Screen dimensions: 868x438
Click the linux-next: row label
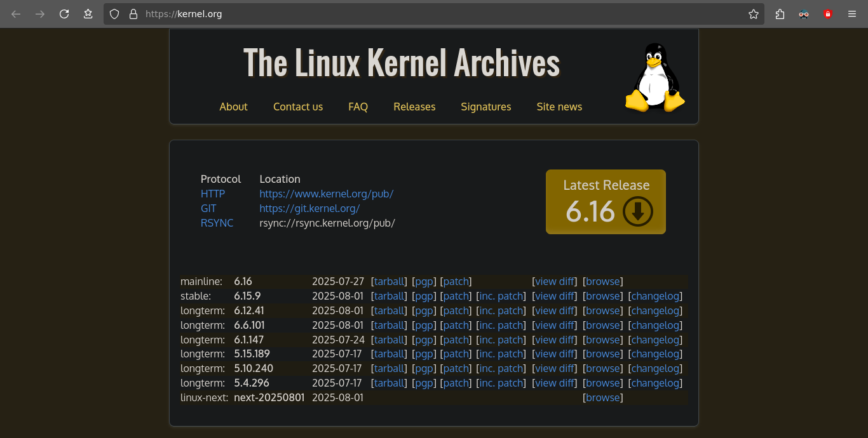point(204,397)
